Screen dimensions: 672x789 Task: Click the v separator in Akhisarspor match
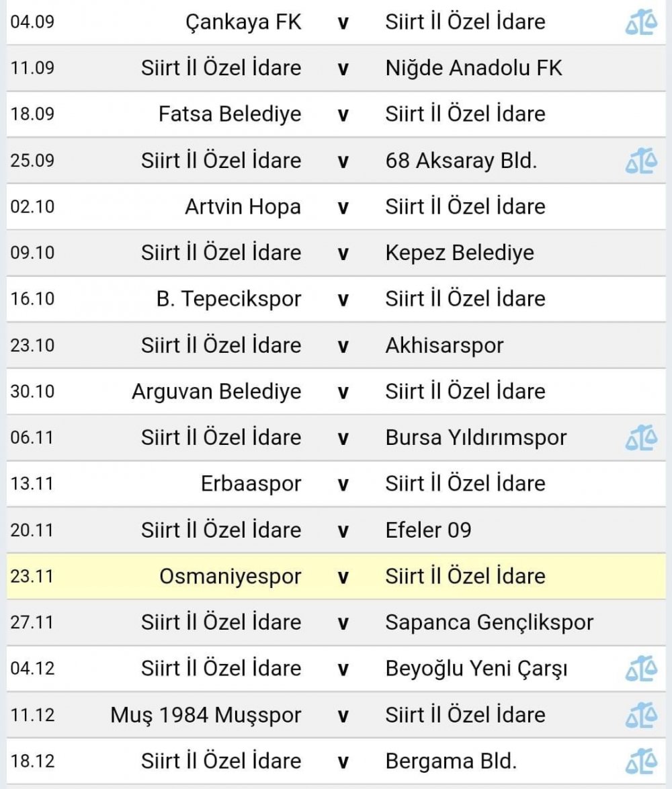click(343, 345)
